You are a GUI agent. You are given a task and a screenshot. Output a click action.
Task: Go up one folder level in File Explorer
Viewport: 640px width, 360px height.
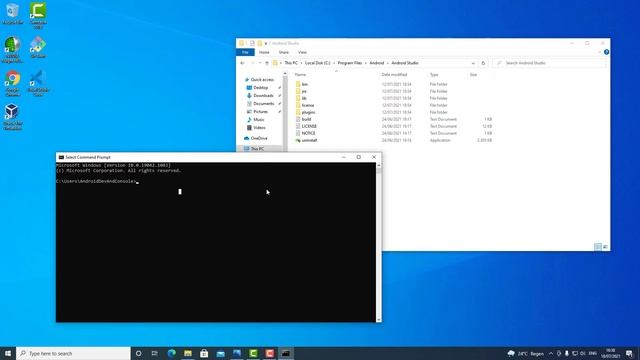click(267, 63)
